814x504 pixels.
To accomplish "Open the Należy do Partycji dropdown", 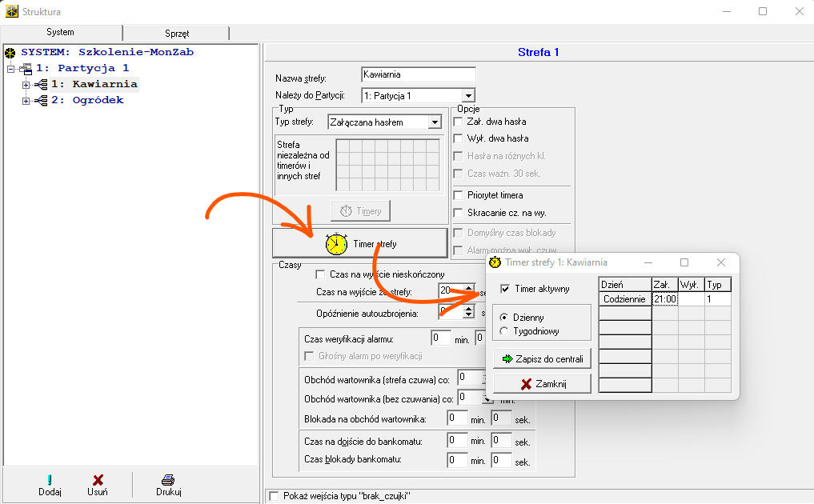I will click(468, 95).
